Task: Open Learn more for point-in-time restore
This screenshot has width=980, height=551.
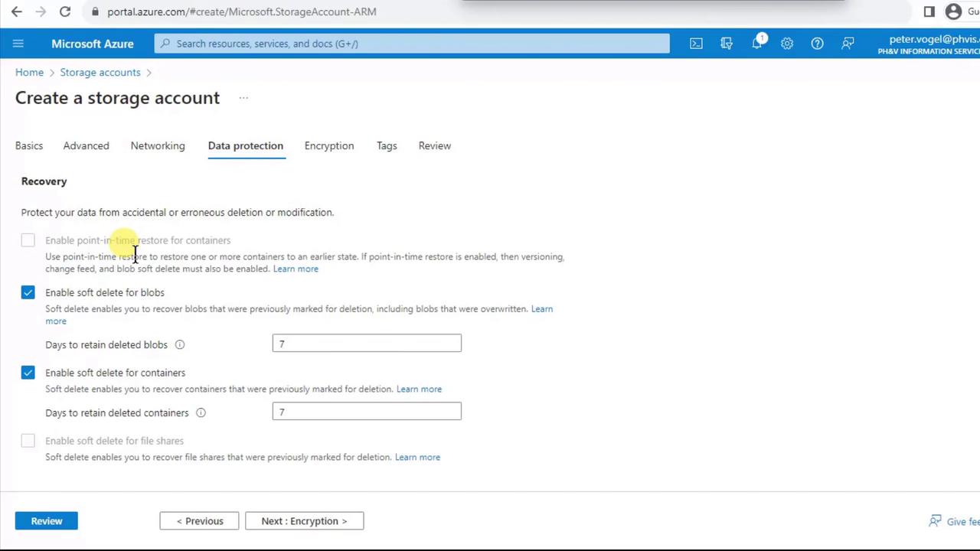Action: (x=296, y=269)
